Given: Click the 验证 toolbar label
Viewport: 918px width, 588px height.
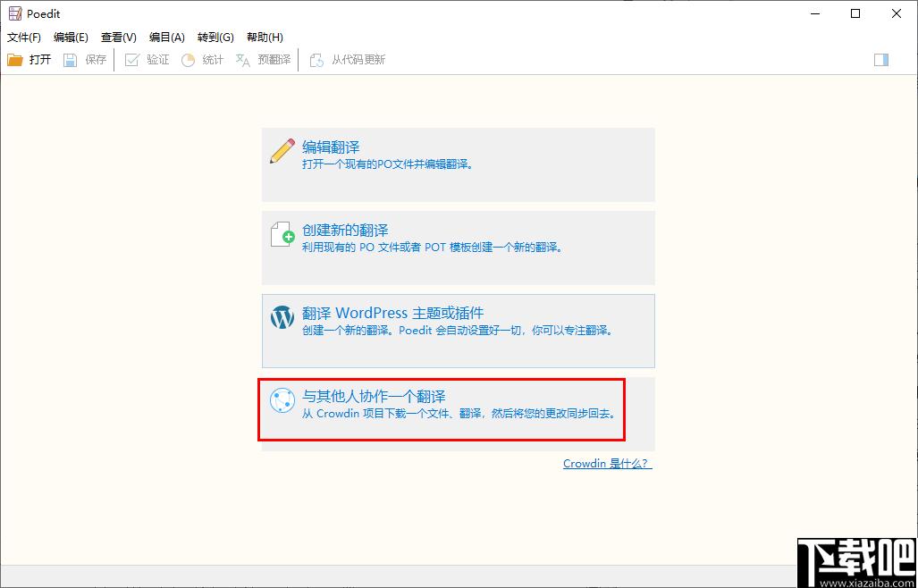Looking at the screenshot, I should 158,60.
